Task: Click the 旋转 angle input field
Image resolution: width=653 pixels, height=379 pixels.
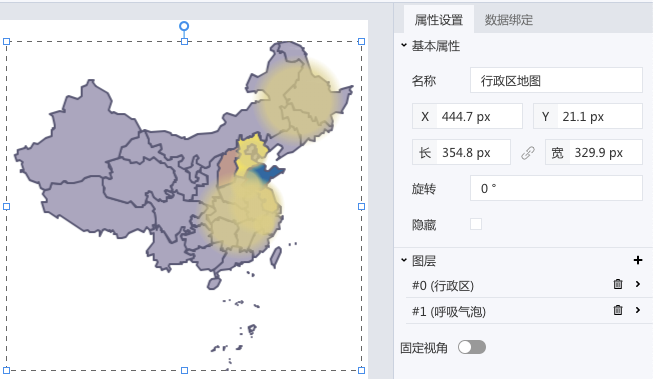Action: coord(556,188)
